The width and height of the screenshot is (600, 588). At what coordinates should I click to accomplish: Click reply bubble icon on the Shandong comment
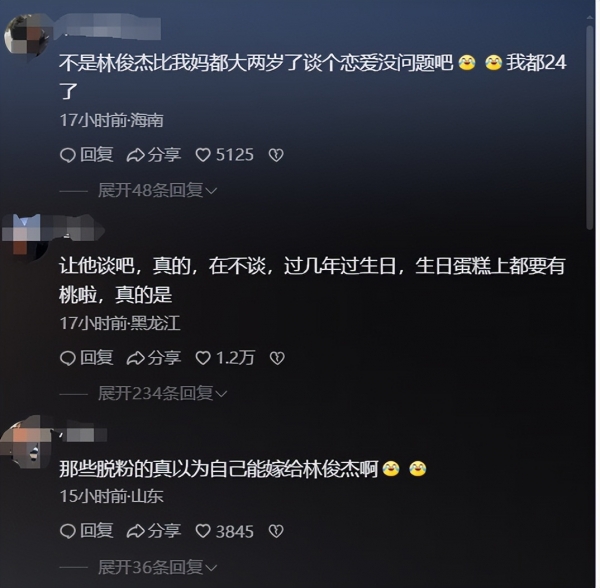click(x=68, y=532)
